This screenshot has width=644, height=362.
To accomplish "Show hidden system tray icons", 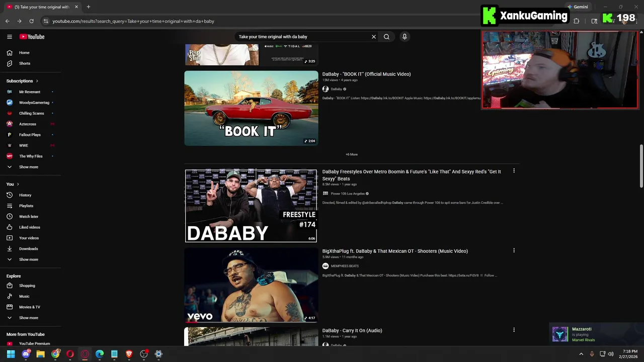I will click(x=581, y=354).
